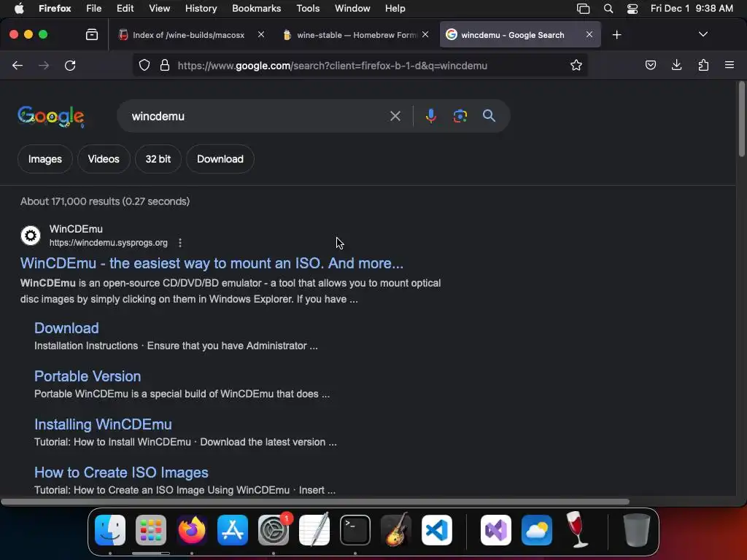This screenshot has height=560, width=747.
Task: Open GarageBand from the dock
Action: 396,529
